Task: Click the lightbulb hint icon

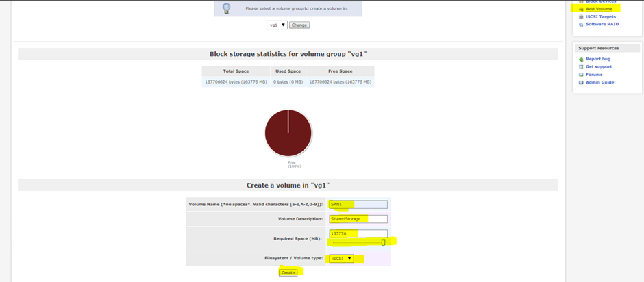Action: [x=226, y=8]
